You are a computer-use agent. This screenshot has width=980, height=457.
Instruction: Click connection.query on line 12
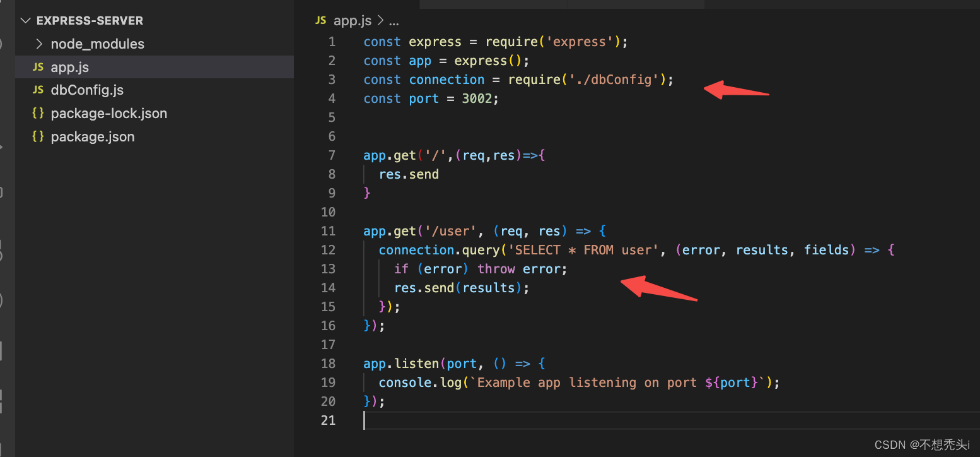click(x=440, y=250)
